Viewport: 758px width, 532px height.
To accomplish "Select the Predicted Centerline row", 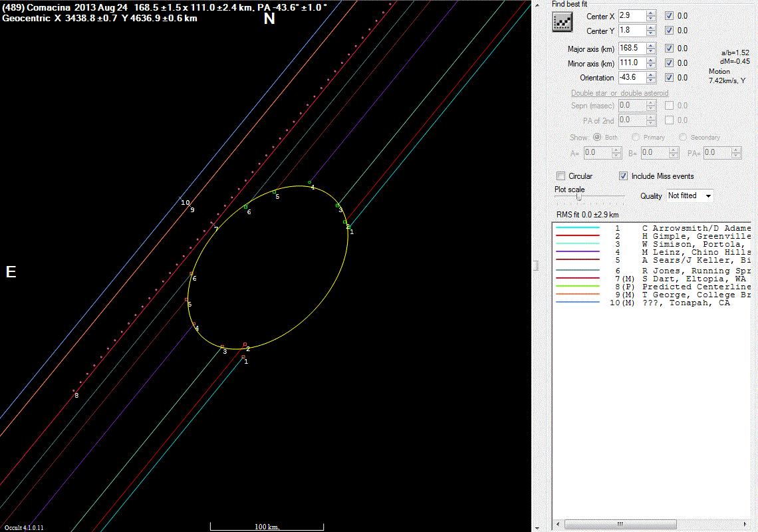I will pos(653,287).
